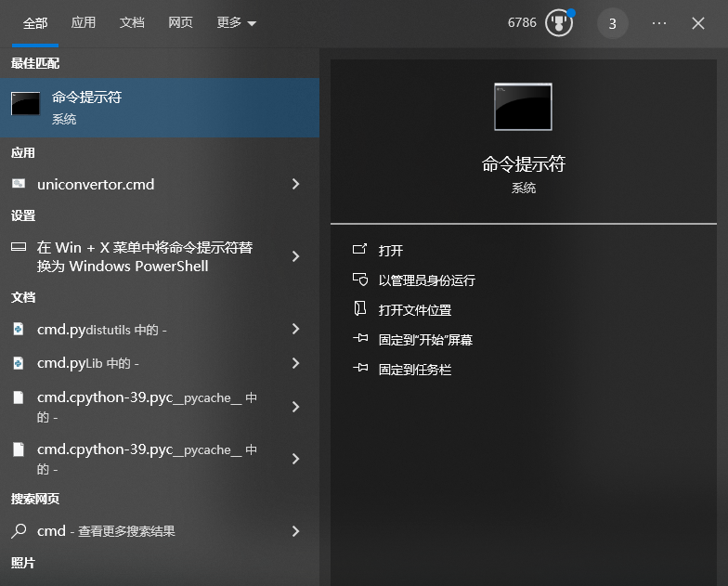Expand arrow for second cmd.cpython-39.pyc result
Screen dimensions: 728x586
[x=295, y=459]
